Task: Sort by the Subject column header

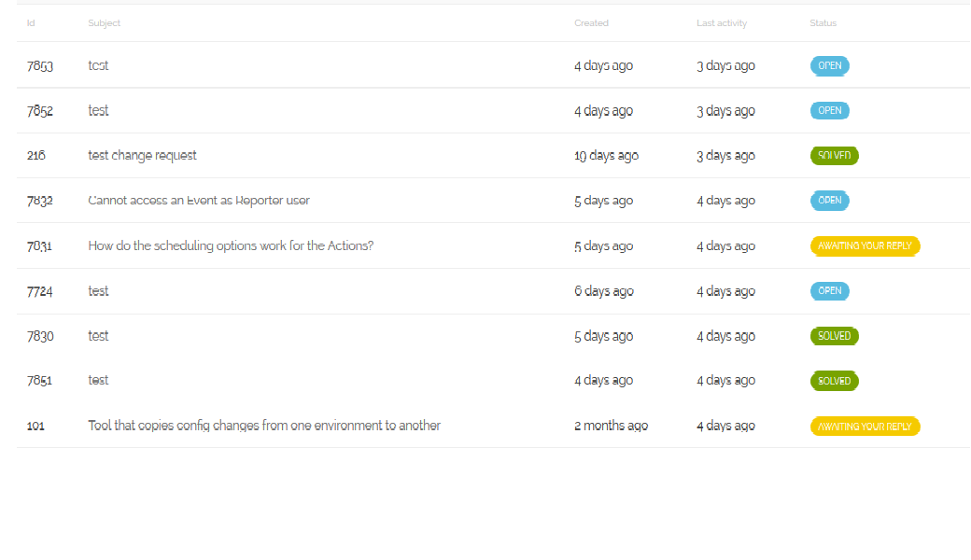Action: coord(104,23)
